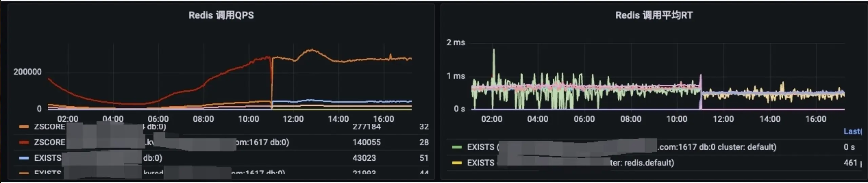Click the 140055 value in QPS legend
Viewport: 868px width, 183px height.
click(367, 142)
